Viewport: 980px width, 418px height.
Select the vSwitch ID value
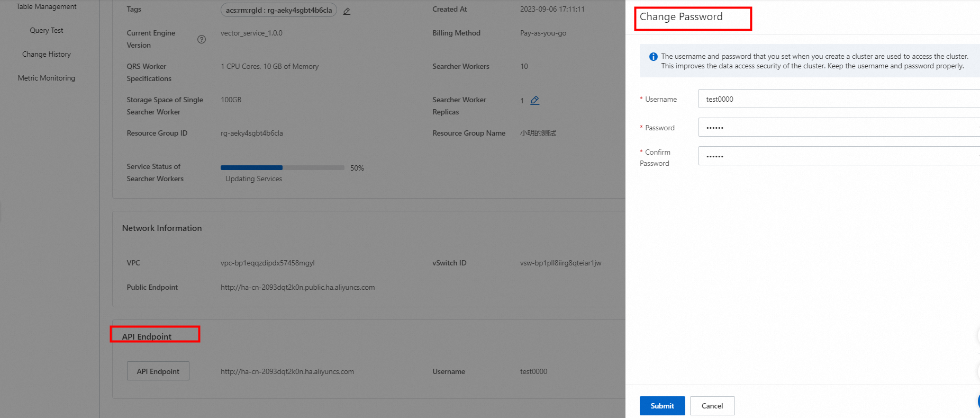click(x=561, y=263)
